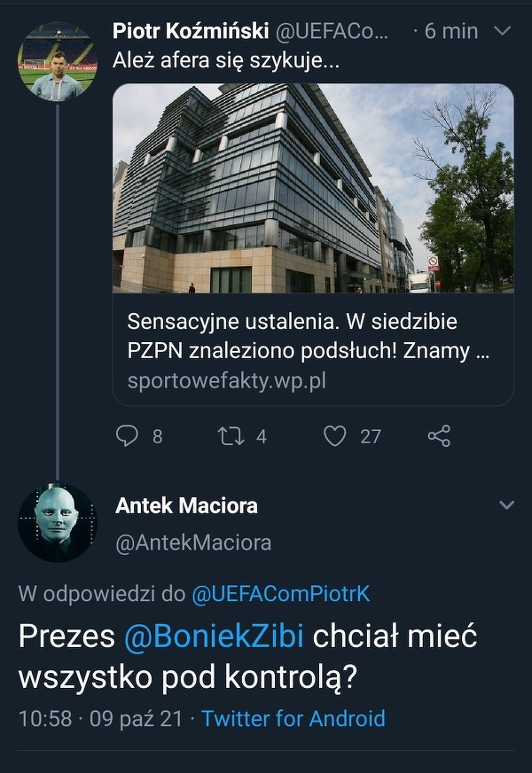The width and height of the screenshot is (532, 773).
Task: Click the @AntekMaciora handle
Action: pos(193,542)
